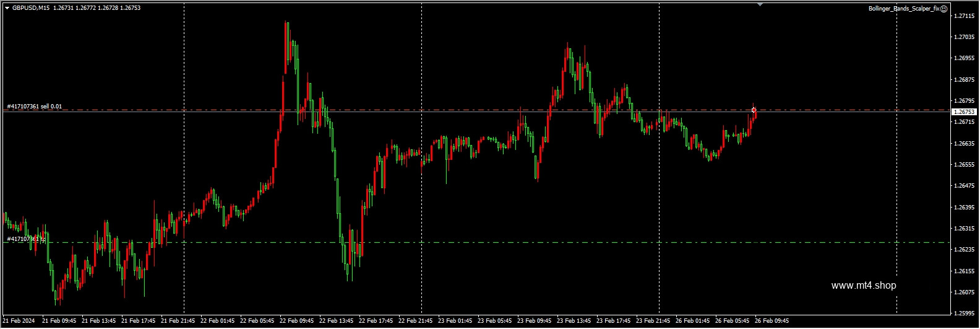Click the '22 Feb 21:45' time axis label

point(415,321)
